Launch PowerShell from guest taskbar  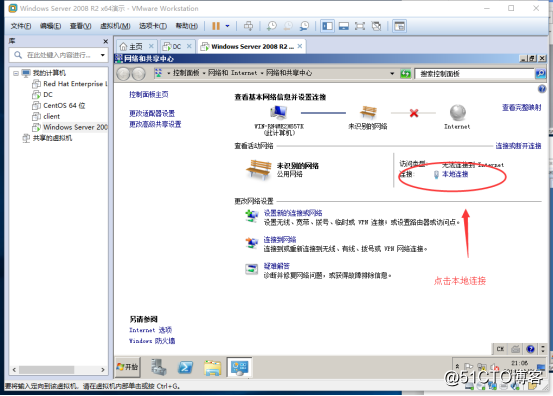point(186,367)
